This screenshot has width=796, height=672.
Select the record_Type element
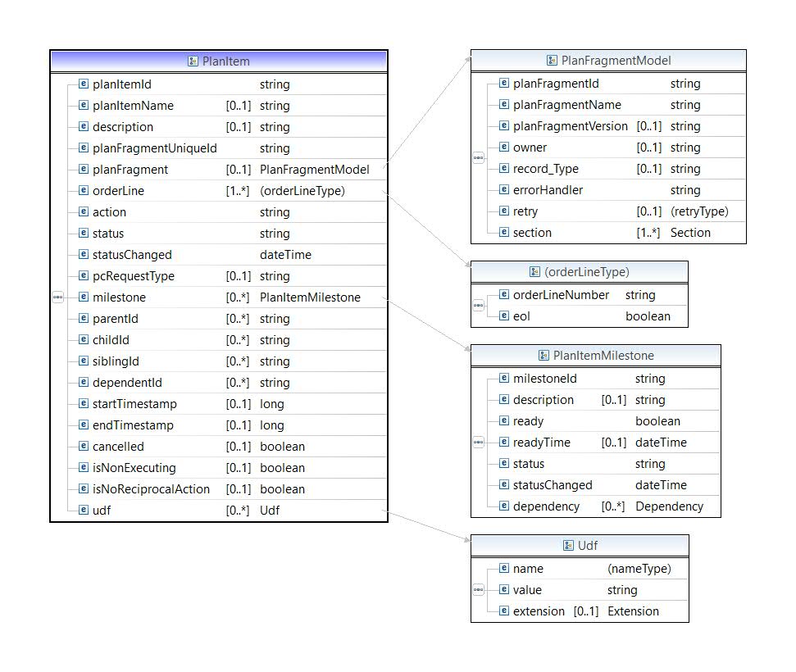546,169
